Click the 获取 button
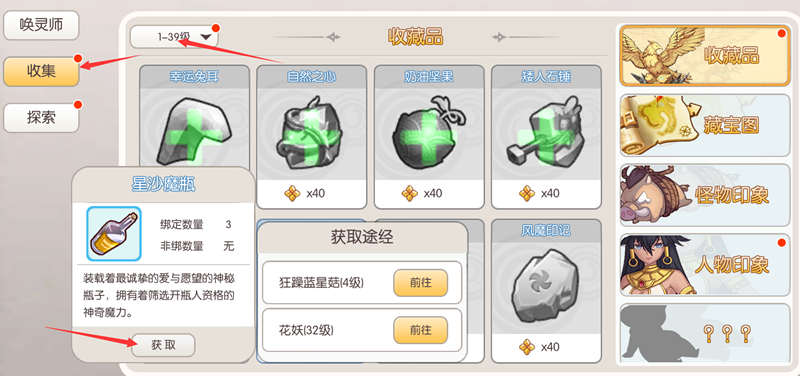This screenshot has width=800, height=376. tap(163, 345)
